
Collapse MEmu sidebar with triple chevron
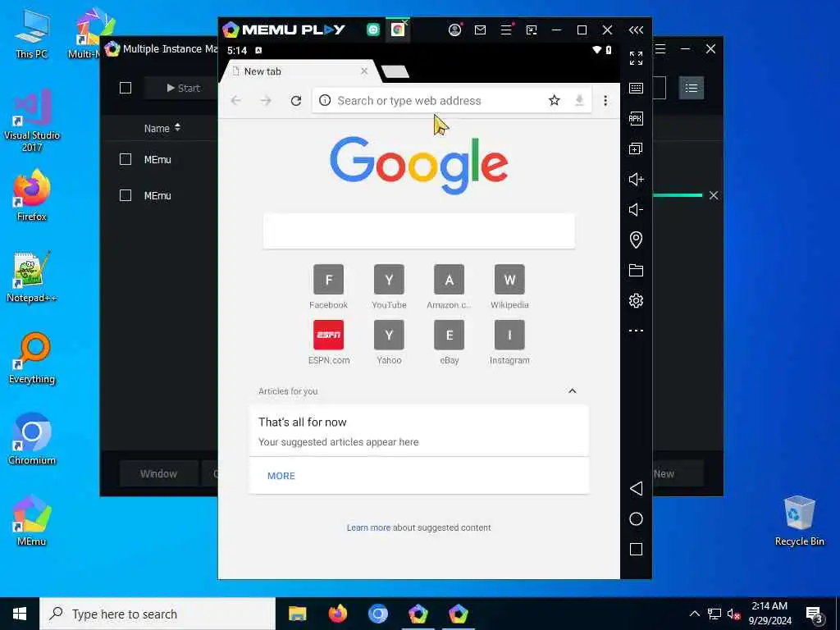tap(636, 30)
